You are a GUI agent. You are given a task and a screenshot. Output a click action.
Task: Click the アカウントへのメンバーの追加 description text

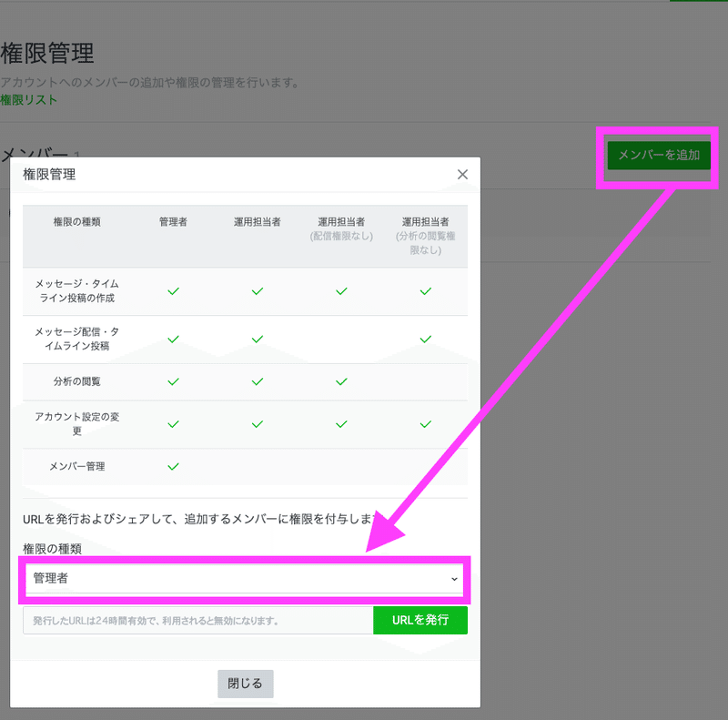coord(149,82)
